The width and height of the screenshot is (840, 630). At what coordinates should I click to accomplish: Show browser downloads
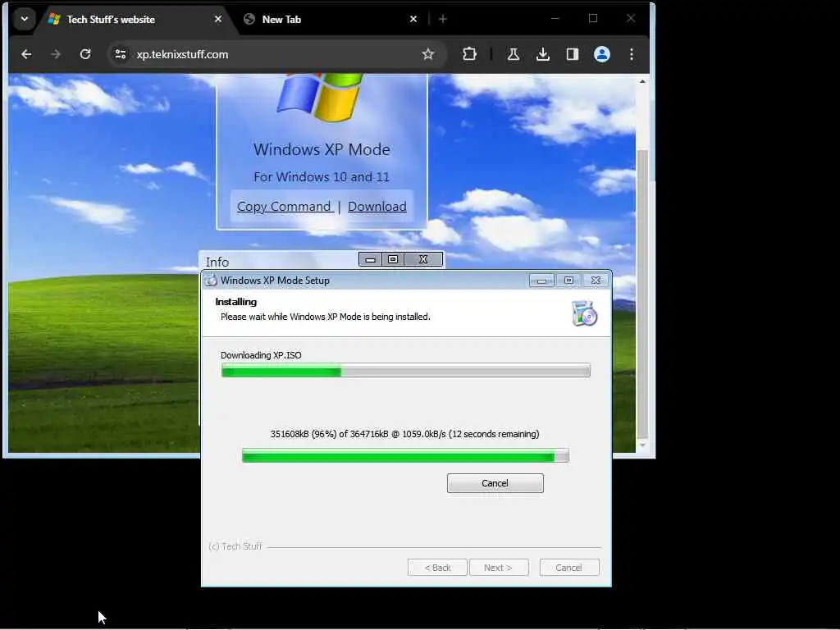pyautogui.click(x=543, y=54)
